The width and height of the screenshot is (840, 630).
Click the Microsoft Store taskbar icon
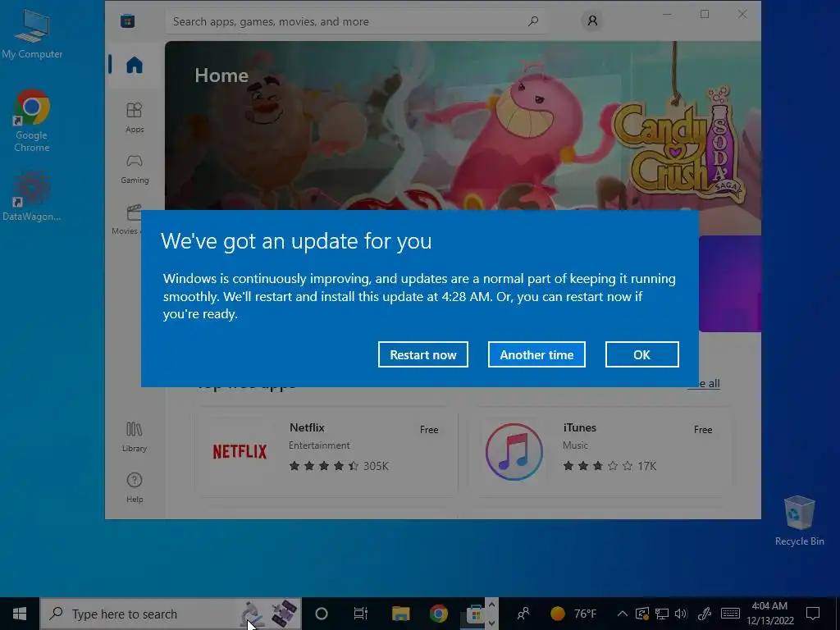coord(474,614)
